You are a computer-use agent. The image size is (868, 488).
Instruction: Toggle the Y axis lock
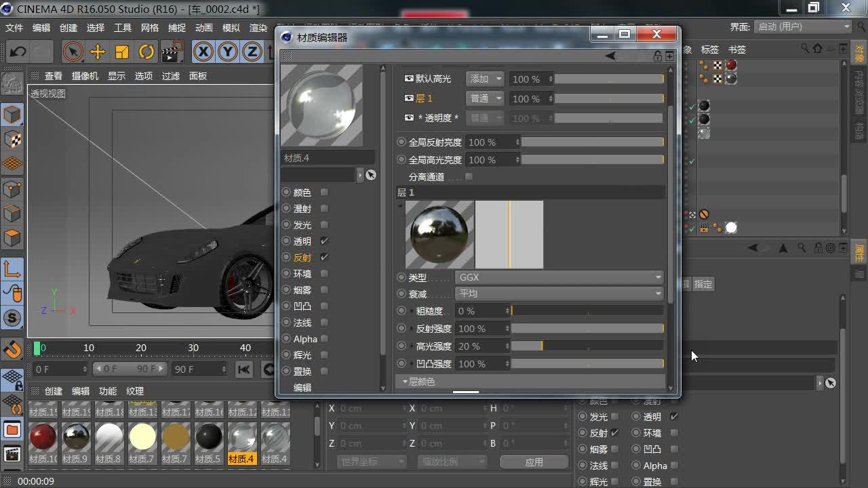[227, 52]
